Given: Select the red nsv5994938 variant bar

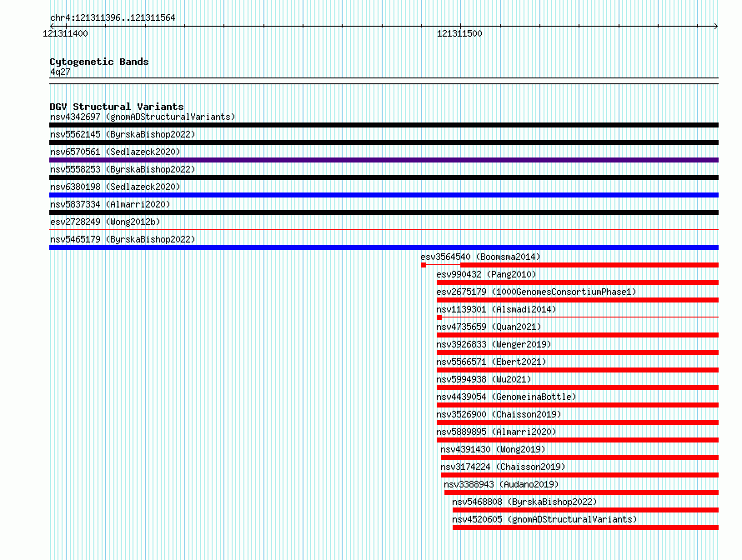Looking at the screenshot, I should 578,387.
